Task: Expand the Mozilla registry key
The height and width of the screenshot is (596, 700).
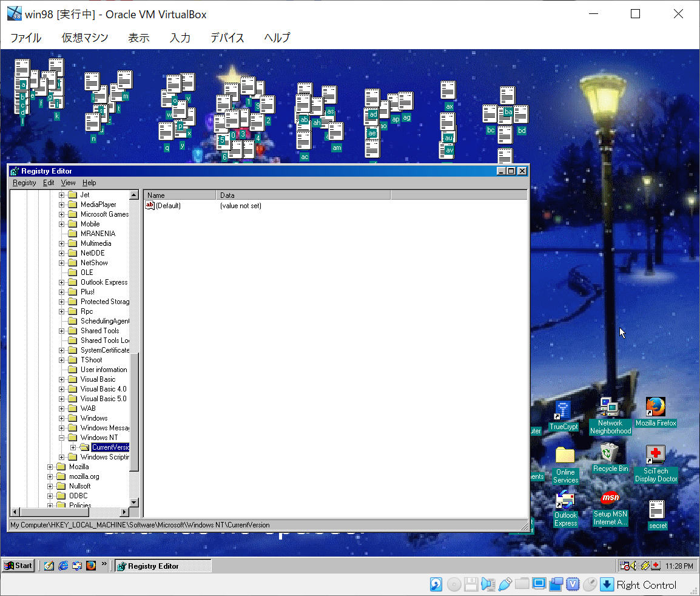Action: [x=50, y=467]
